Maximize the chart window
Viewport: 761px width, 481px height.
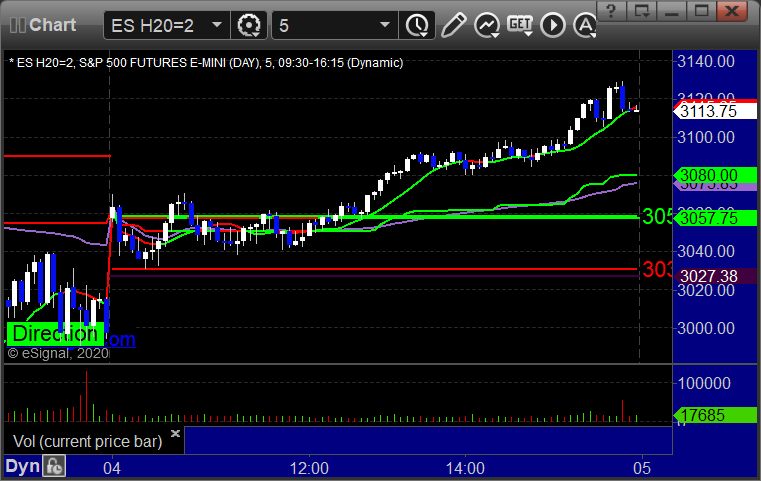coord(701,11)
